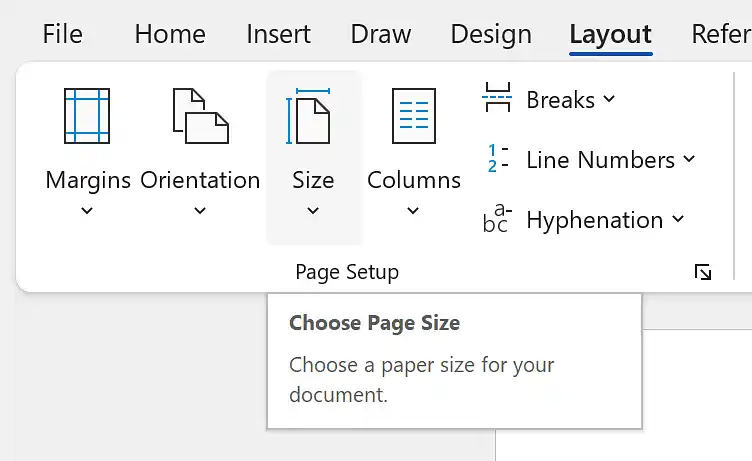Switch to the Home tab
This screenshot has height=461, width=752.
170,34
